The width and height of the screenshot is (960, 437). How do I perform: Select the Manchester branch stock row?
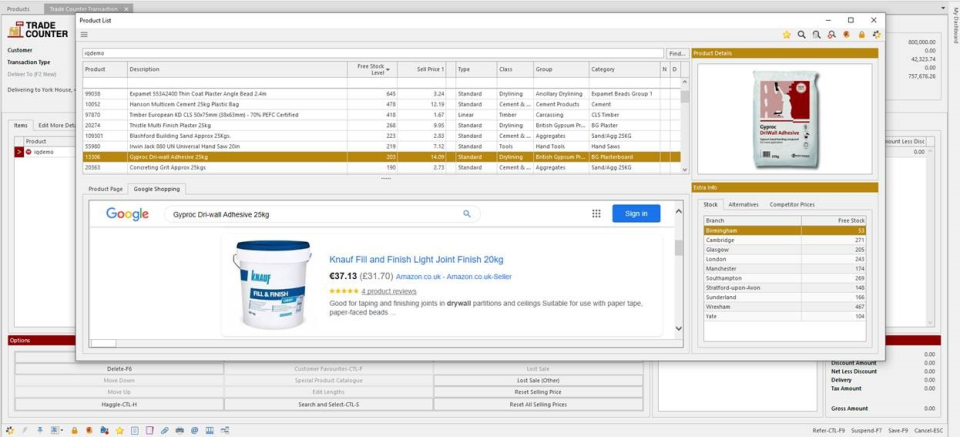coord(785,269)
